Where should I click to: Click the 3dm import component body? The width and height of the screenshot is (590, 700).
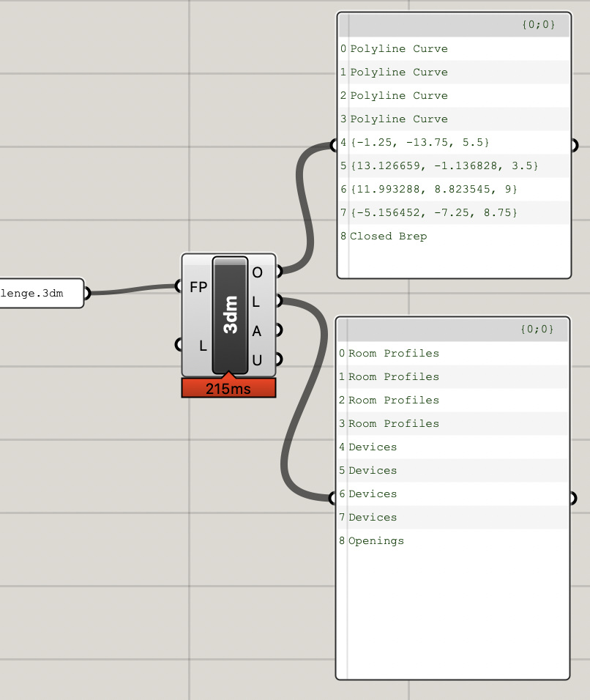(x=229, y=315)
